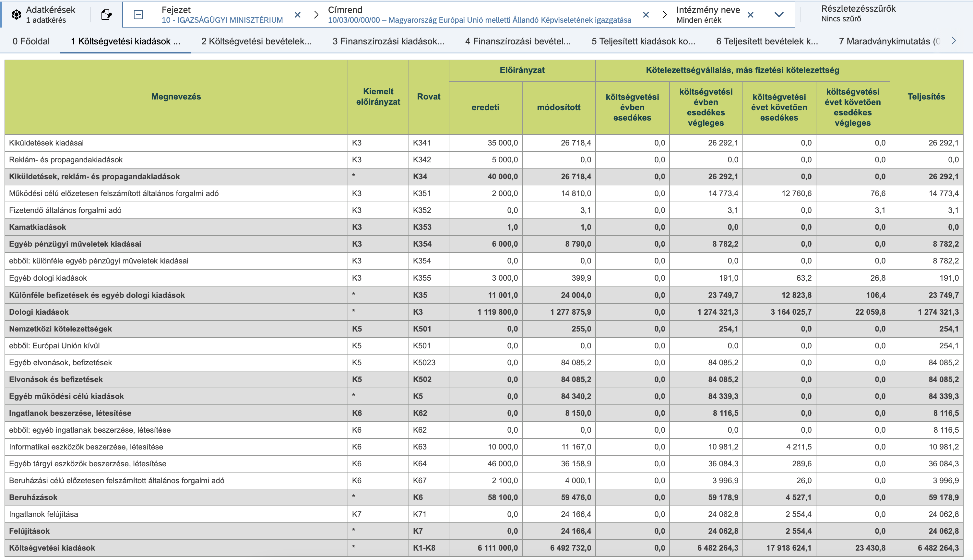The image size is (973, 560).
Task: Click the Adatkérések cube icon
Action: pos(16,15)
